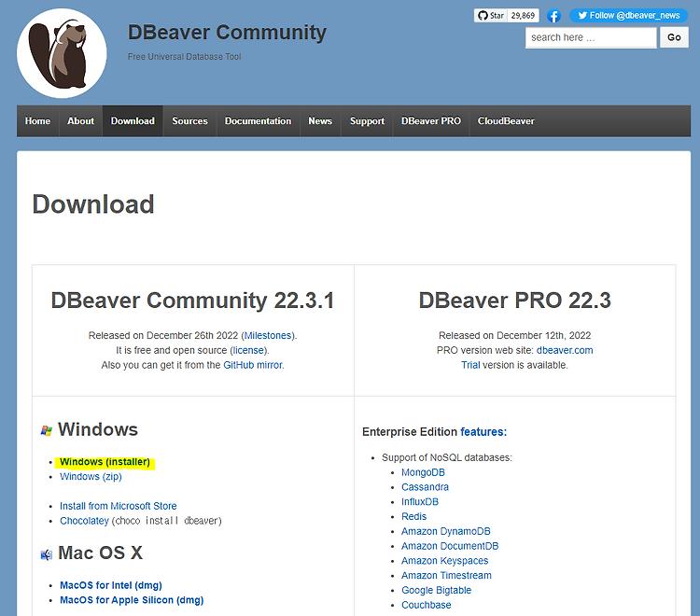The width and height of the screenshot is (700, 616).
Task: Open the Amazon DynamoDB link
Action: (445, 532)
